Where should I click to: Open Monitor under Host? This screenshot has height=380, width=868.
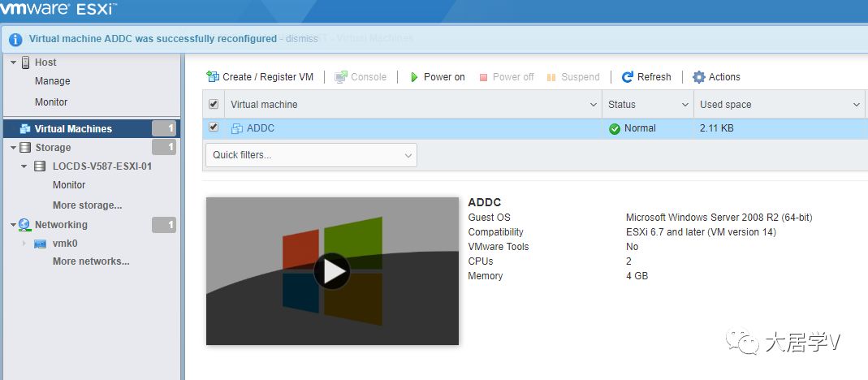[51, 102]
